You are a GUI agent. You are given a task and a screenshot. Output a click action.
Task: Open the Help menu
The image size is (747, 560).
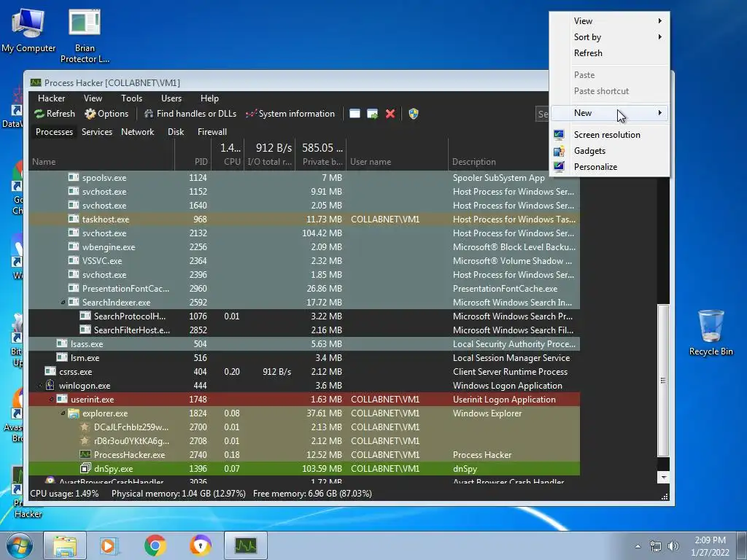pos(209,98)
